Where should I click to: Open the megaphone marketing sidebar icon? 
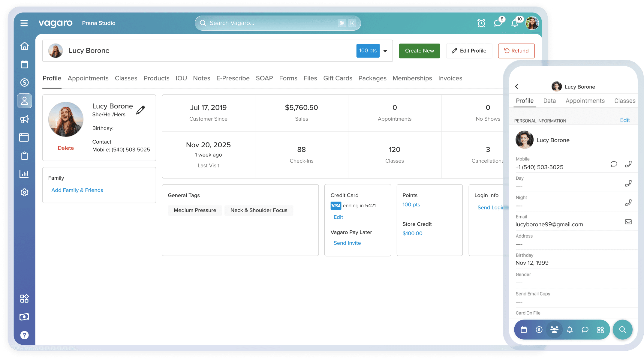24,119
